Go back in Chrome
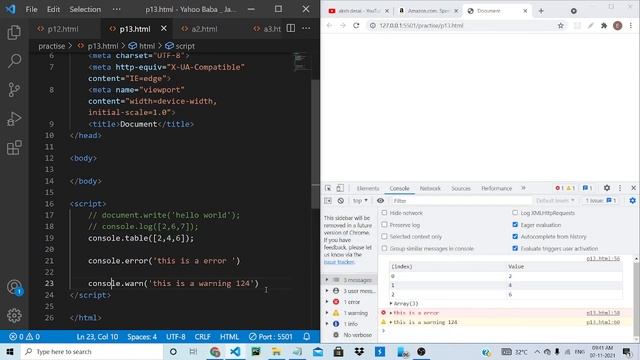 [329, 25]
